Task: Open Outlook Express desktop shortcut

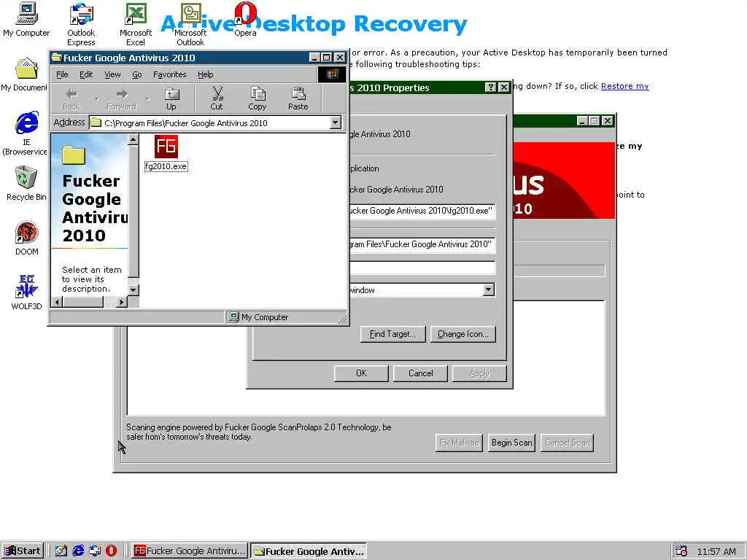Action: (x=81, y=24)
